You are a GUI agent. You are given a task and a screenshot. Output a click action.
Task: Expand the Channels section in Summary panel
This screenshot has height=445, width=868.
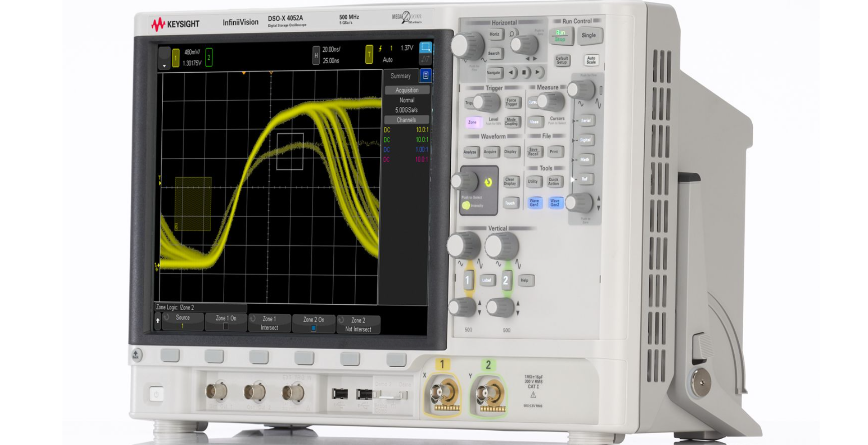click(x=406, y=120)
